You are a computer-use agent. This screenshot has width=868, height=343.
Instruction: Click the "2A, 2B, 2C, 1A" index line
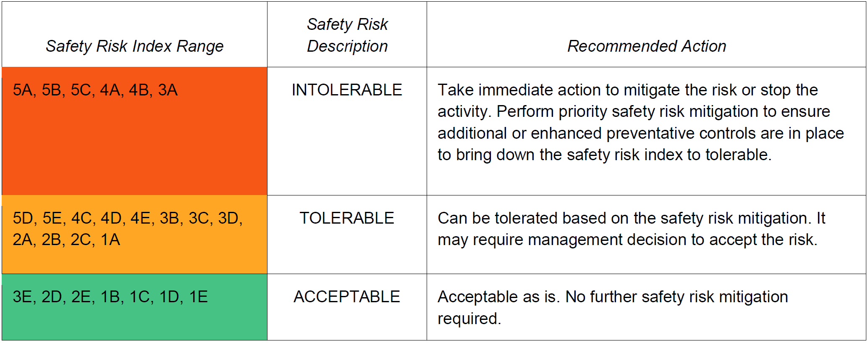pos(66,240)
